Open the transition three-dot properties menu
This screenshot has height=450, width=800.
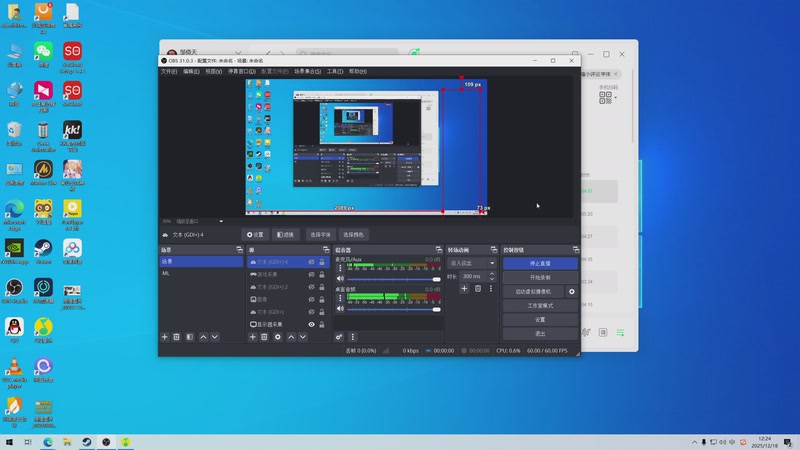click(x=491, y=289)
